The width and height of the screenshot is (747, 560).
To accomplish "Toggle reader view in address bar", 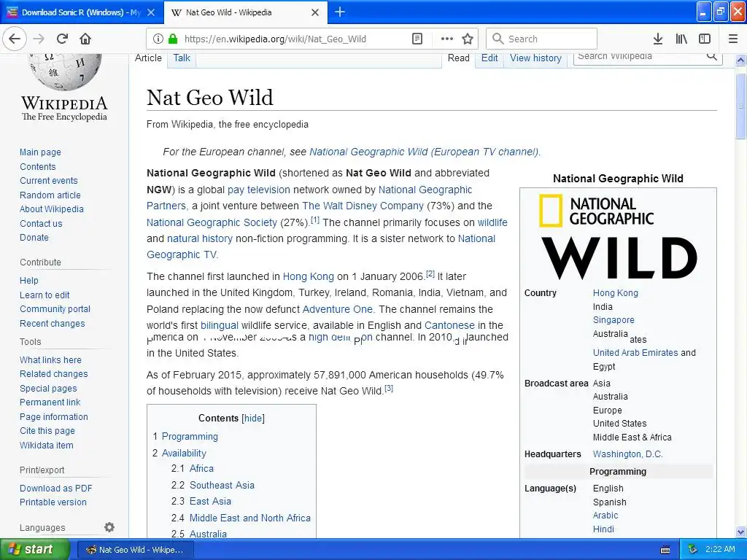I will (x=417, y=39).
